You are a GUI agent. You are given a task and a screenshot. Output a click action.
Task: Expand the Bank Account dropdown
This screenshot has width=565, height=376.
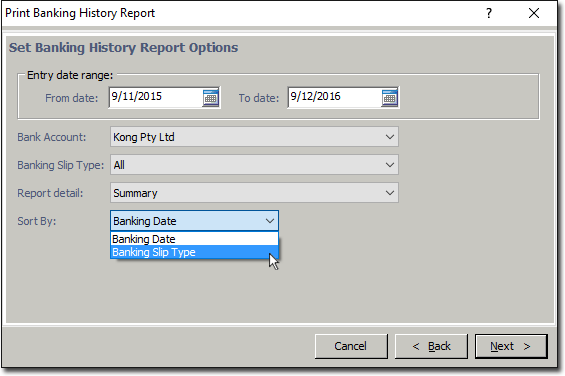390,137
